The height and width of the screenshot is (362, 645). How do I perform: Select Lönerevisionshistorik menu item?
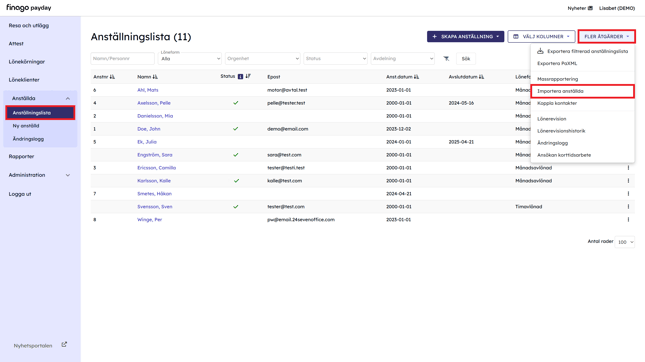tap(561, 131)
